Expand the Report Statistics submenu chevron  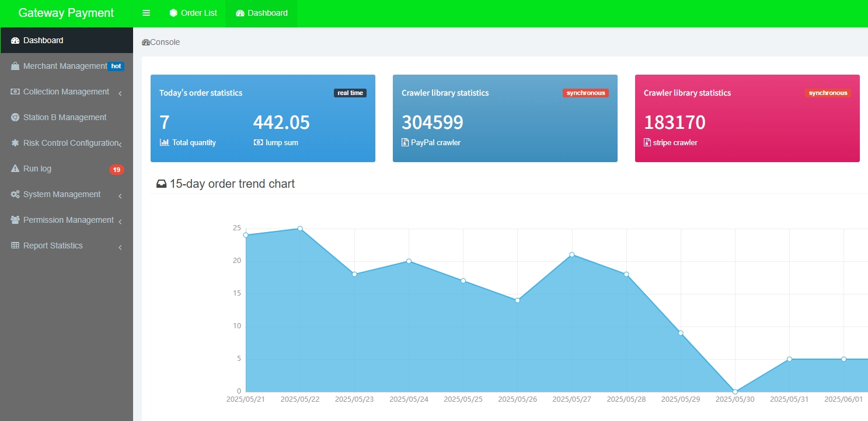click(x=120, y=247)
